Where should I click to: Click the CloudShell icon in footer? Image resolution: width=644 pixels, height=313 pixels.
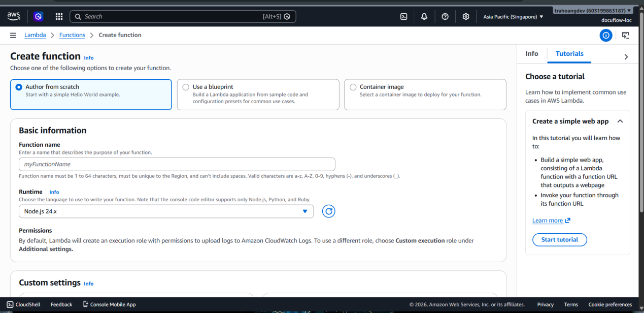(10, 304)
